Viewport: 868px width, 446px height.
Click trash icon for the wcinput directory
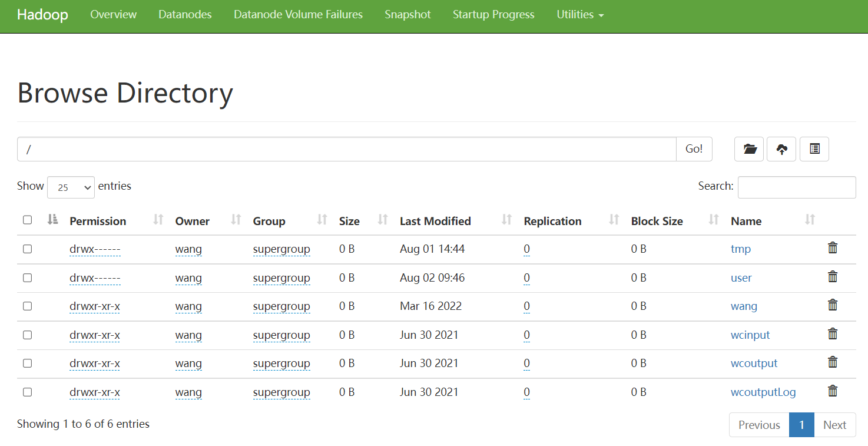[833, 334]
